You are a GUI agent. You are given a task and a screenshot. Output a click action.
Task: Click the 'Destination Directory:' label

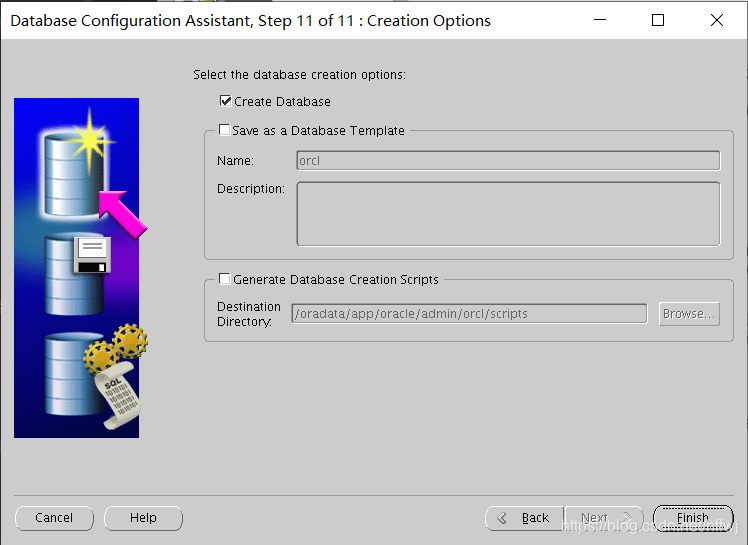(249, 314)
